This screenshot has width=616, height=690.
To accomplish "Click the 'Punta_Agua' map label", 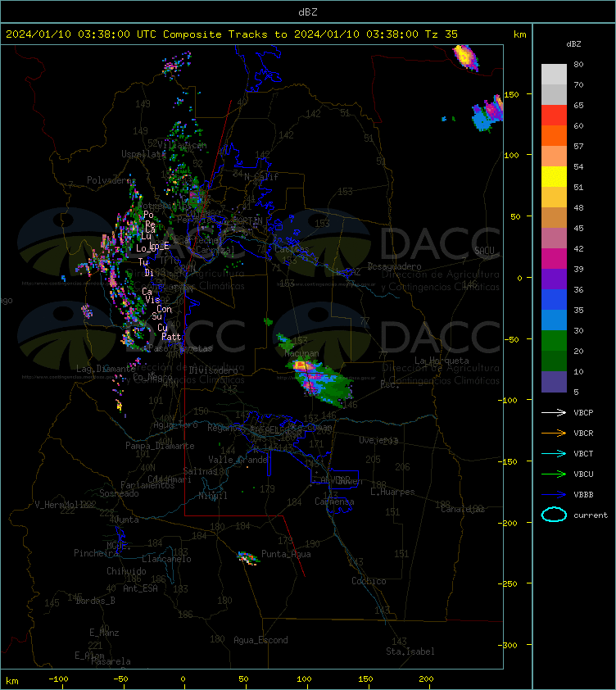I will [286, 554].
